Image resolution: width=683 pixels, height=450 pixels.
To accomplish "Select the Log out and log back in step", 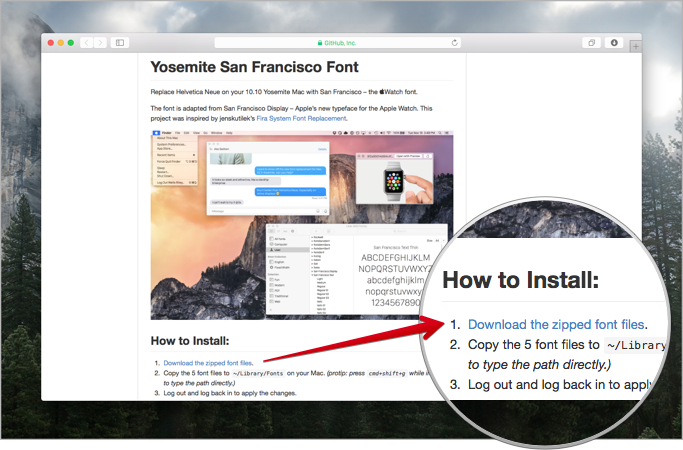I will point(230,393).
